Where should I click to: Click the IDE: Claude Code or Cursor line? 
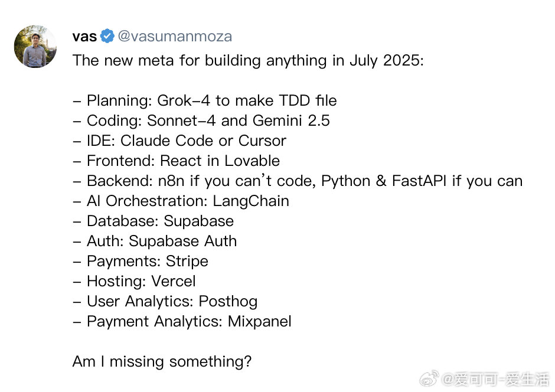[x=179, y=141]
